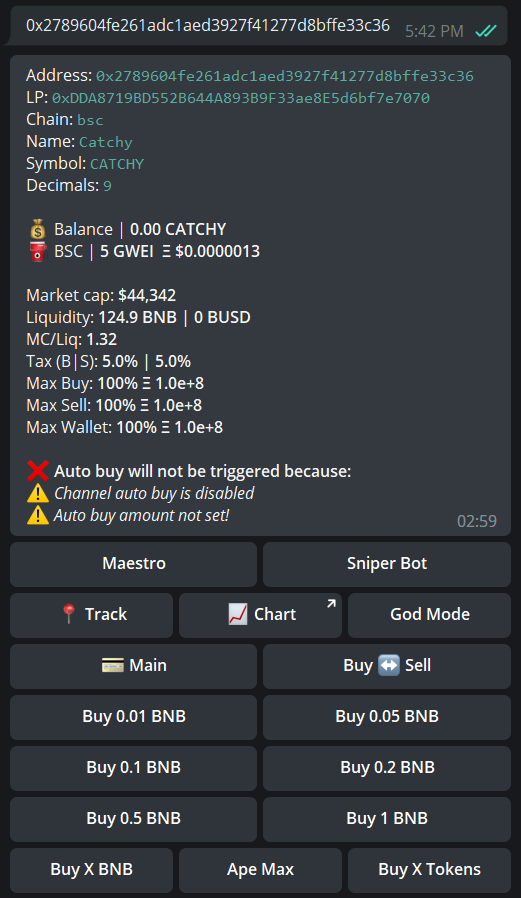Click the Buy 0.05 BNB button

click(386, 717)
